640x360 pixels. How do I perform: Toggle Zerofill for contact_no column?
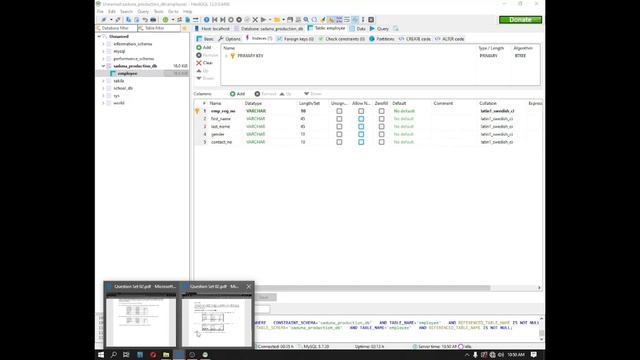pos(381,142)
